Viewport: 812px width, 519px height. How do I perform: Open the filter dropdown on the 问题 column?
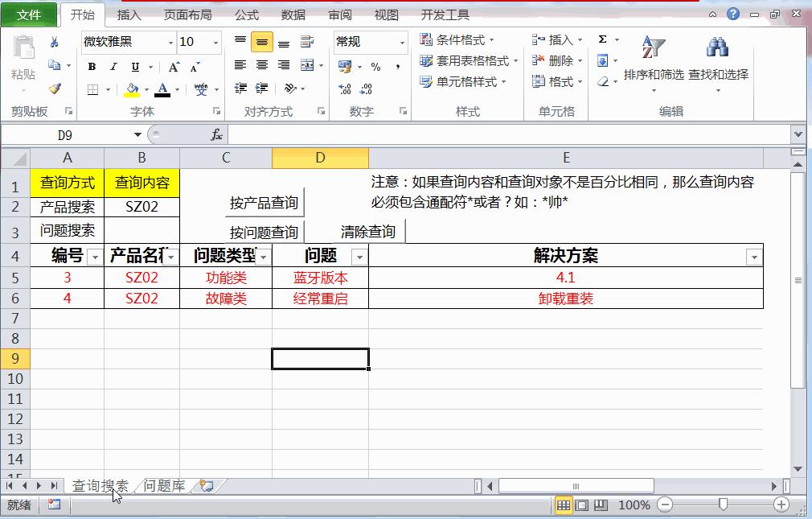click(359, 256)
